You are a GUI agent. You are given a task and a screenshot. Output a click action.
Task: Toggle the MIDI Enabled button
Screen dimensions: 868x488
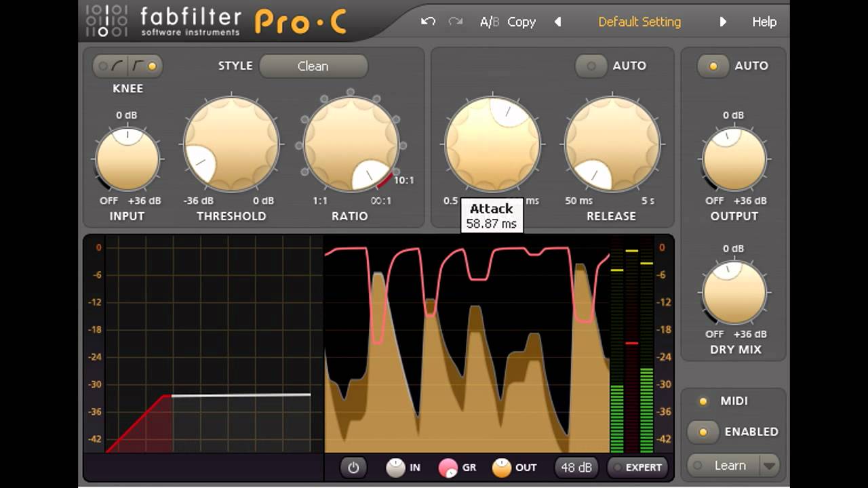point(703,432)
